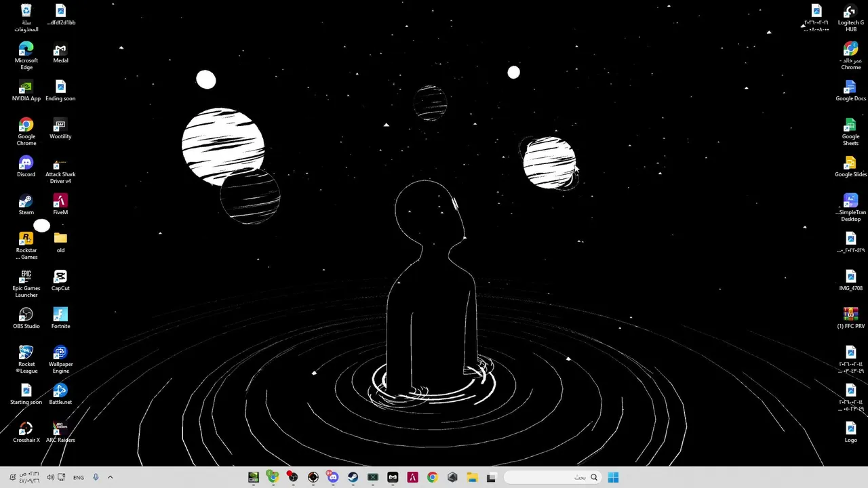Open the volume tray icon
The image size is (868, 488).
point(50,478)
